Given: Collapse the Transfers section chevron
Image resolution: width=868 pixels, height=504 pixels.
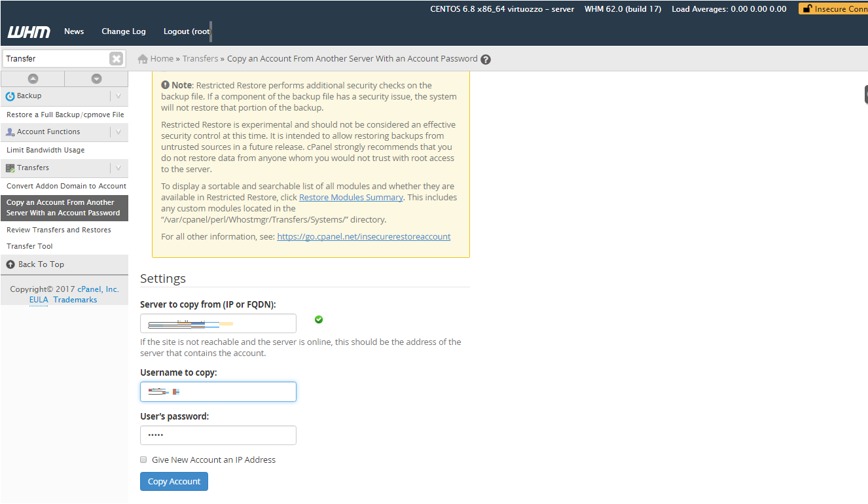Looking at the screenshot, I should pyautogui.click(x=118, y=168).
